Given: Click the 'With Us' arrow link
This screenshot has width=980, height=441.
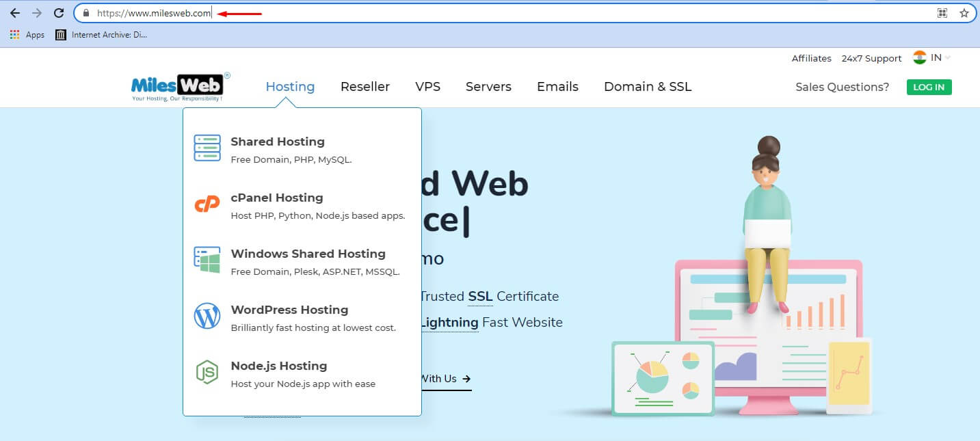Looking at the screenshot, I should [x=446, y=379].
